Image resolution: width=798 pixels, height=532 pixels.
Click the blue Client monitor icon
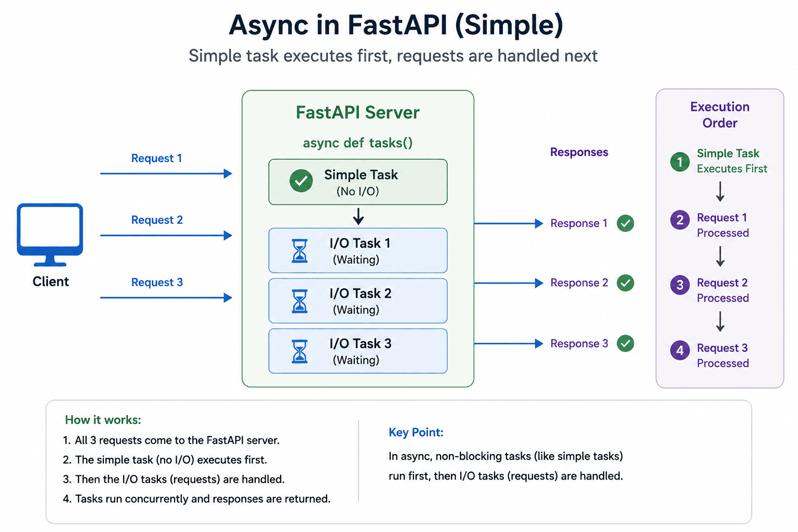[50, 235]
